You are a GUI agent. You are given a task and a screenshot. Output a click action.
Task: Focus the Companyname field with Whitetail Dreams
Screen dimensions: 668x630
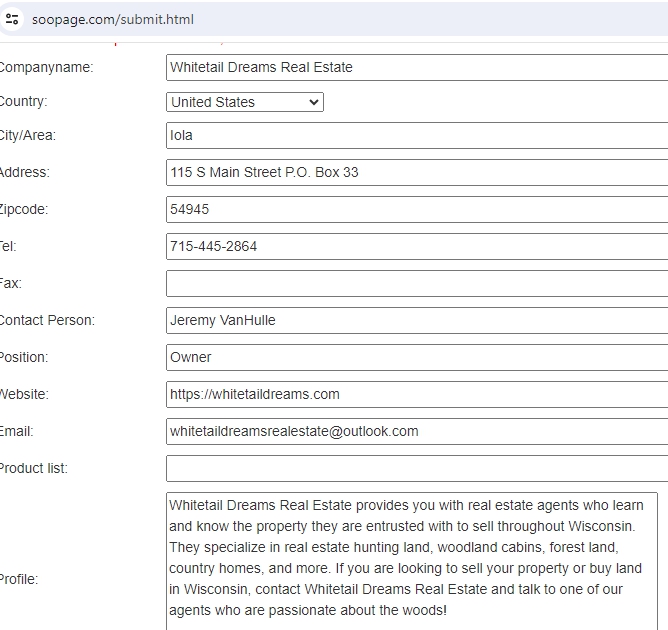click(x=416, y=67)
